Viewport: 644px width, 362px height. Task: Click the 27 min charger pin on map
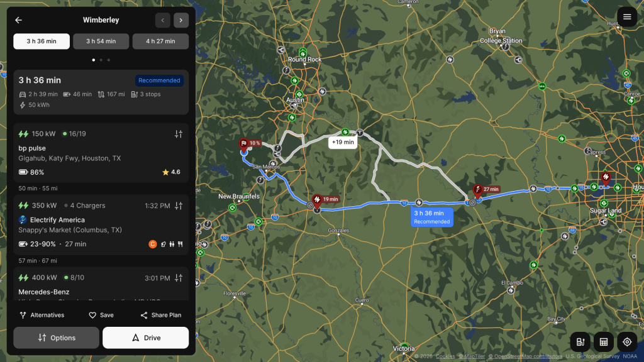point(478,190)
